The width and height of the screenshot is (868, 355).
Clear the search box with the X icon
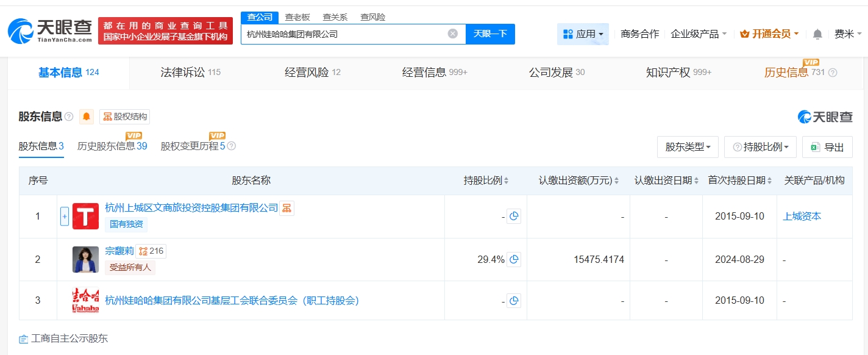pyautogui.click(x=452, y=34)
